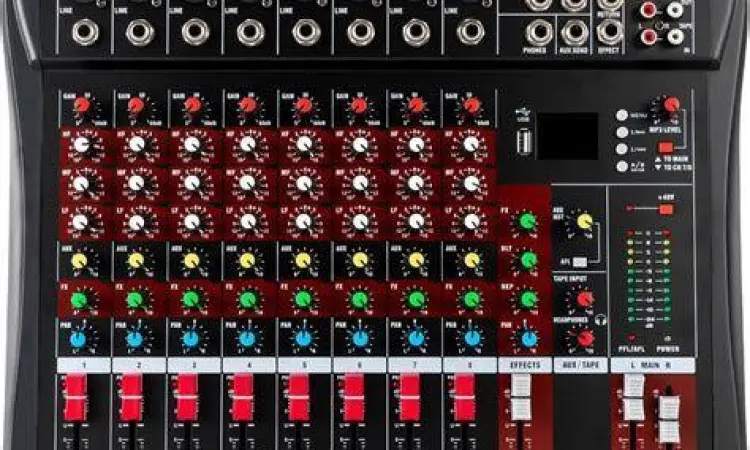This screenshot has height=450, width=750.
Task: Adjust channel 6 yellow AUX knob
Action: [360, 260]
